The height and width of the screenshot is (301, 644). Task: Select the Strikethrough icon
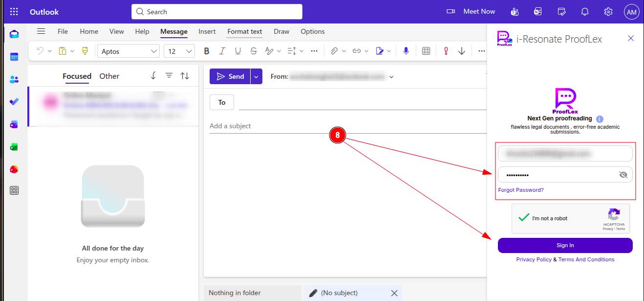pos(253,51)
